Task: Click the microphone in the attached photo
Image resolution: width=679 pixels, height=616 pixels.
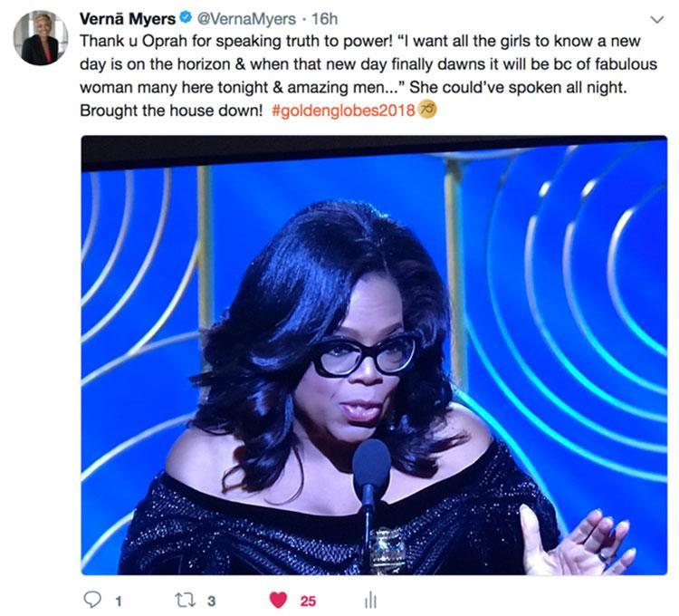Action: 371,475
